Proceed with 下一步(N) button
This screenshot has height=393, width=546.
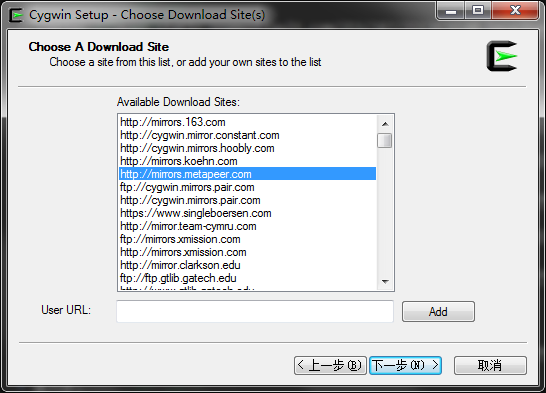pos(405,365)
